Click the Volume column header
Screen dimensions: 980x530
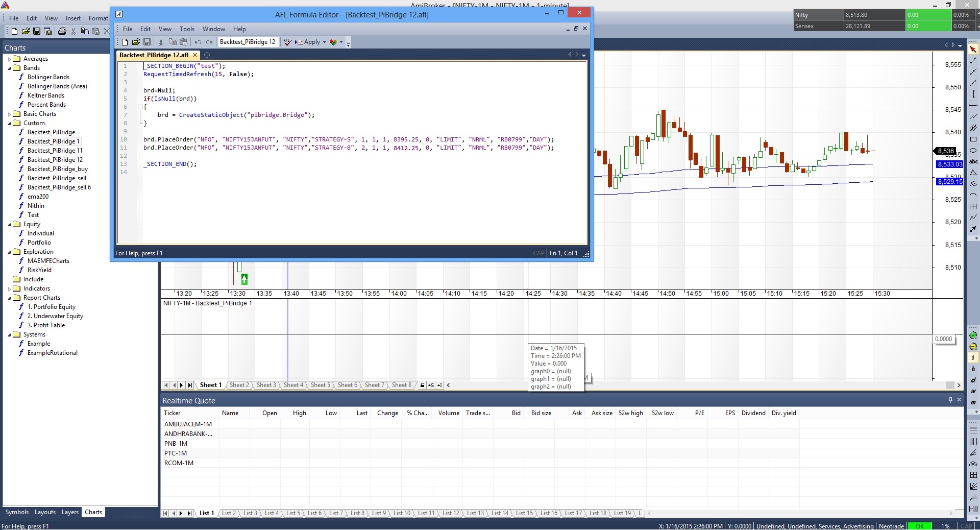point(449,413)
